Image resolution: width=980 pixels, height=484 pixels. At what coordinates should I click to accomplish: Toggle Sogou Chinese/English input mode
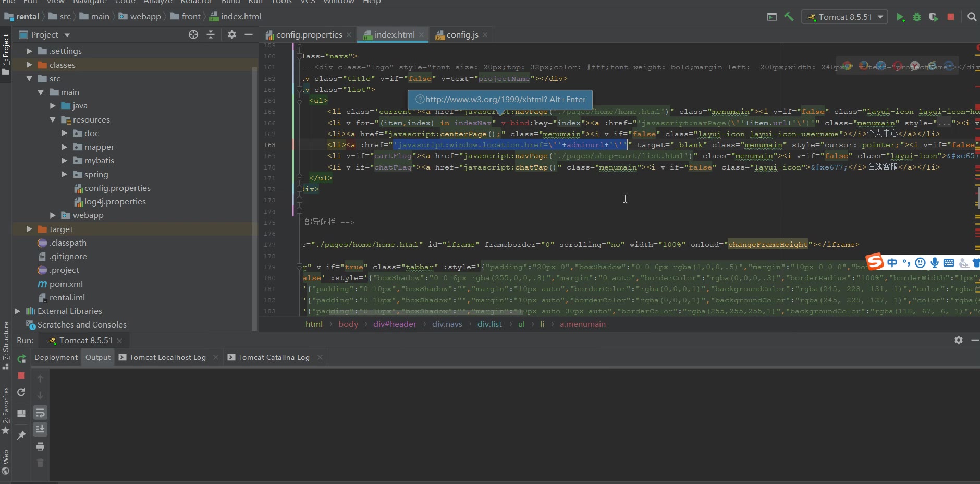click(x=892, y=263)
